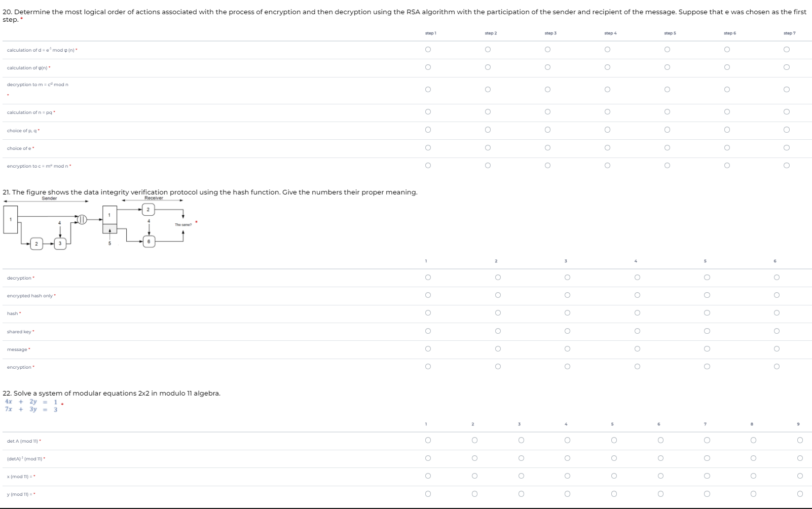This screenshot has height=509, width=812.
Task: Choose step 4 for decryption to m row
Action: (x=607, y=90)
